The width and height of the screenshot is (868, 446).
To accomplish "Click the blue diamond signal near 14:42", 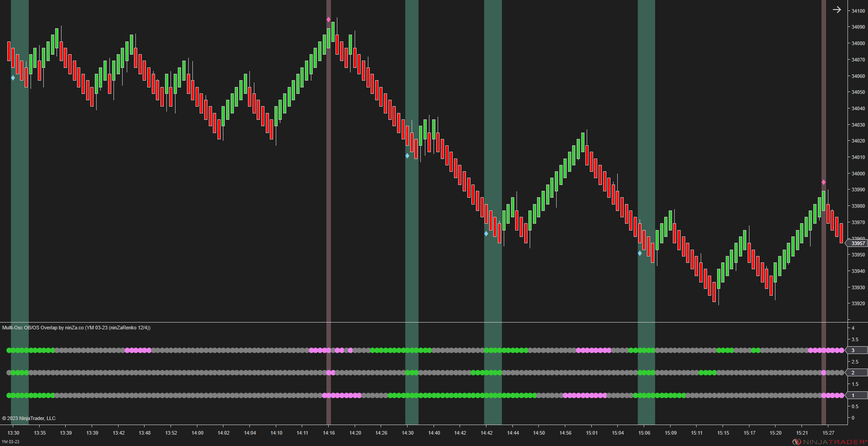I will pos(486,234).
